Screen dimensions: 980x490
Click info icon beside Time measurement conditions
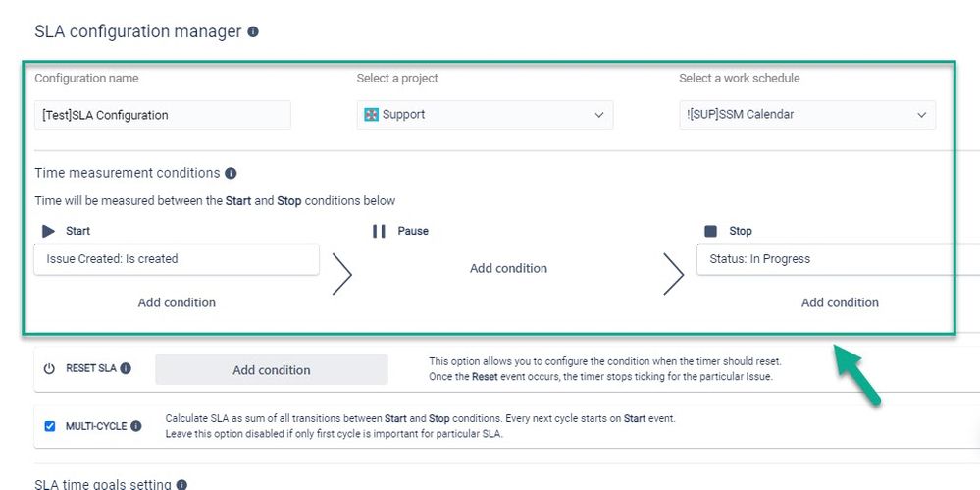click(x=231, y=173)
